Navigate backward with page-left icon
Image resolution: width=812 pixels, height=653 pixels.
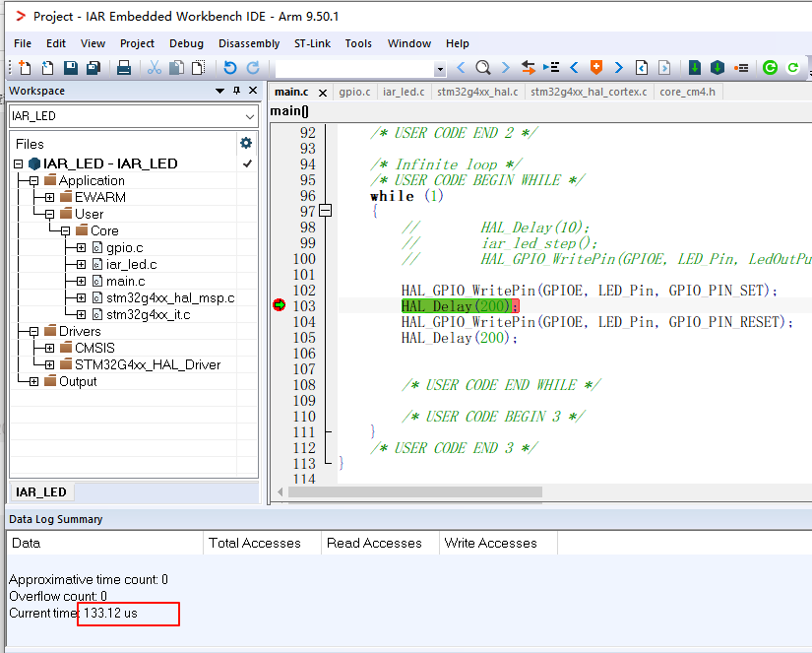[642, 67]
